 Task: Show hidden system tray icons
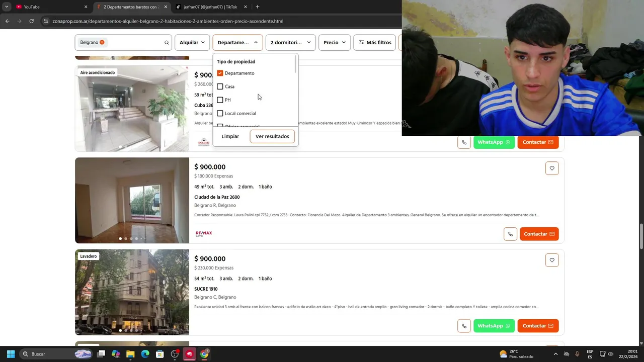click(555, 354)
